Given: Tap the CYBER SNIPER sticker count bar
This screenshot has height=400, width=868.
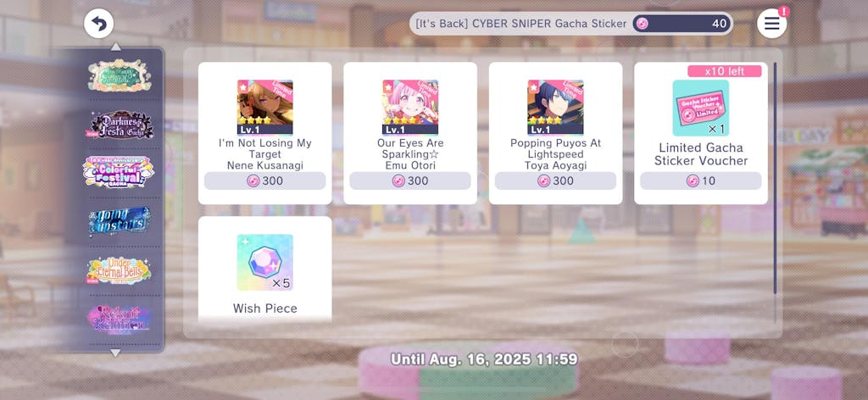Looking at the screenshot, I should pos(571,24).
